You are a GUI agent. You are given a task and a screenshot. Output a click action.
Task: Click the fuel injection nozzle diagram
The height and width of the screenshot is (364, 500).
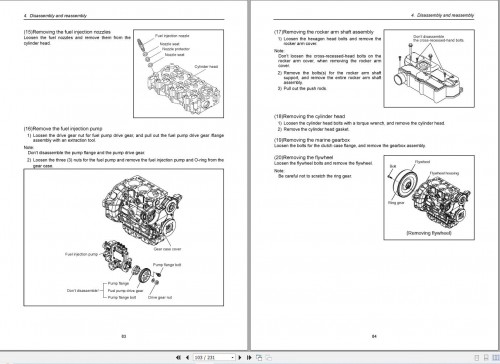178,73
